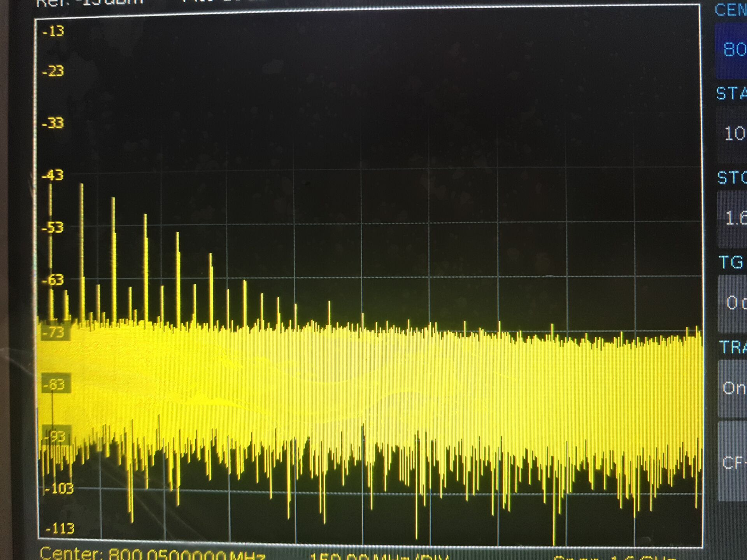747x560 pixels.
Task: Click the Span readout at bottom right
Action: point(615,558)
